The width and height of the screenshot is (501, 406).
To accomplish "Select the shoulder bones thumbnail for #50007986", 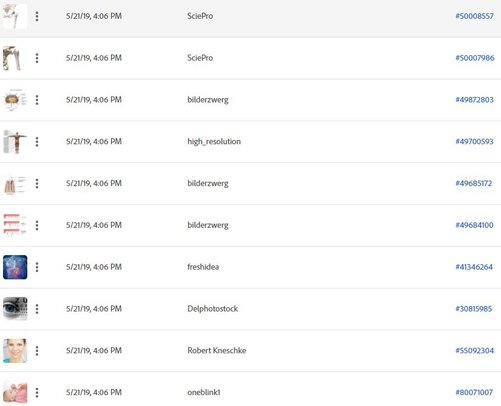I will 12,58.
